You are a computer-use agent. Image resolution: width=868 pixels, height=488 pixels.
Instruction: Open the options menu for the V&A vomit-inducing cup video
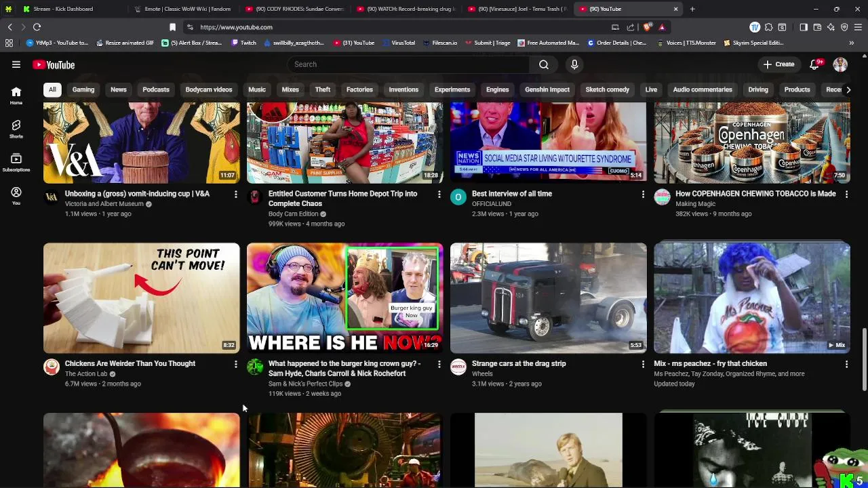point(236,195)
